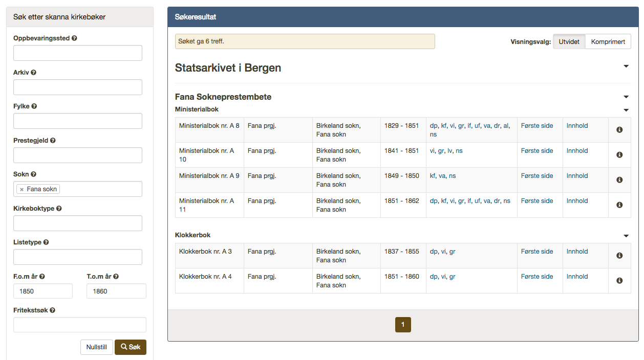This screenshot has height=360, width=644.
Task: Remove the Fana sokn tag
Action: pos(22,189)
